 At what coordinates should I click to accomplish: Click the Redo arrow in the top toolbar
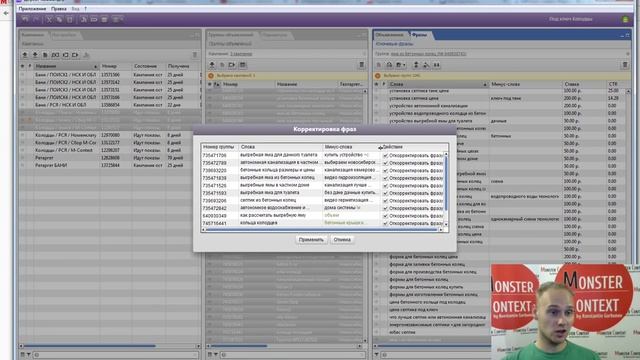36,19
